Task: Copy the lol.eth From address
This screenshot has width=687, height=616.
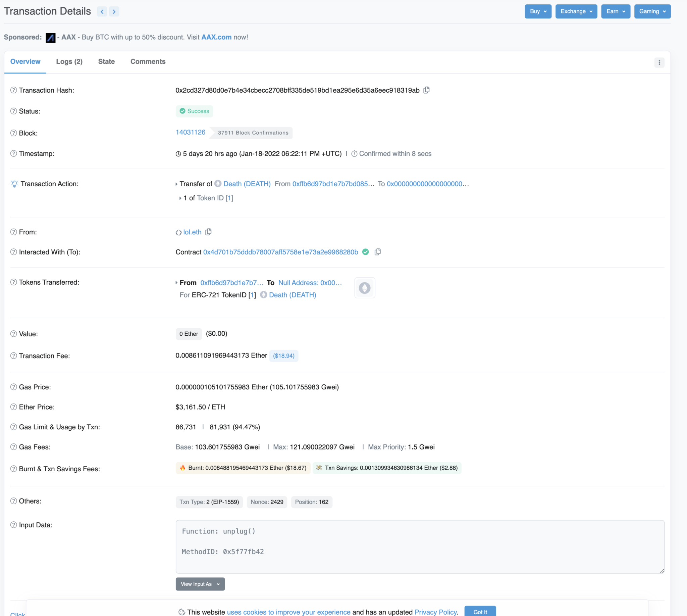Action: [208, 232]
